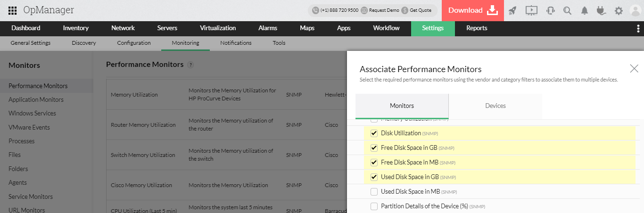Screen dimensions: 644x213
Task: Select Application Monitors in the sidebar
Action: 36,100
